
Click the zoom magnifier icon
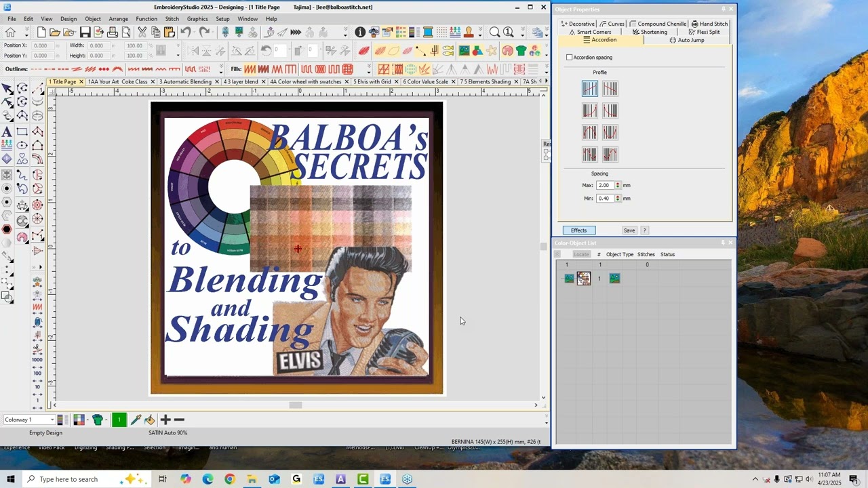[494, 33]
